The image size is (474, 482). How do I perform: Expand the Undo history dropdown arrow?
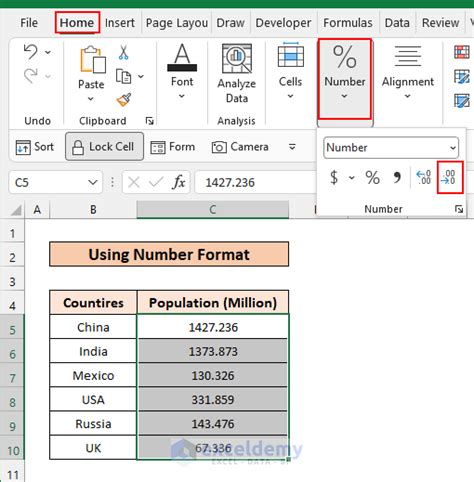[x=48, y=52]
